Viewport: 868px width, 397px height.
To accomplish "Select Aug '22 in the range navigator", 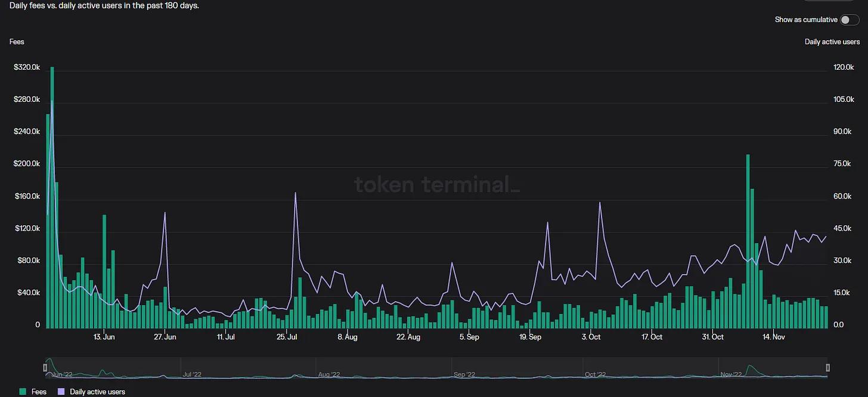I will tap(328, 374).
